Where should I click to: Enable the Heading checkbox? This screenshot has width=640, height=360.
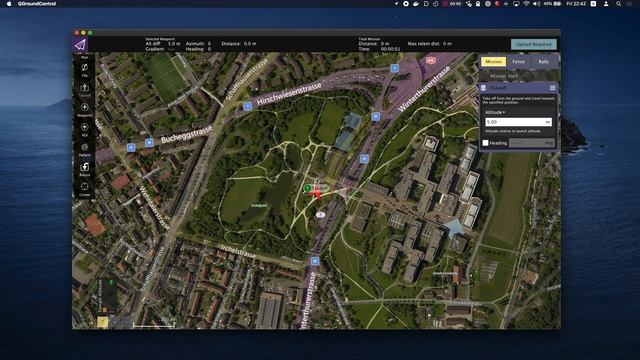pos(485,143)
